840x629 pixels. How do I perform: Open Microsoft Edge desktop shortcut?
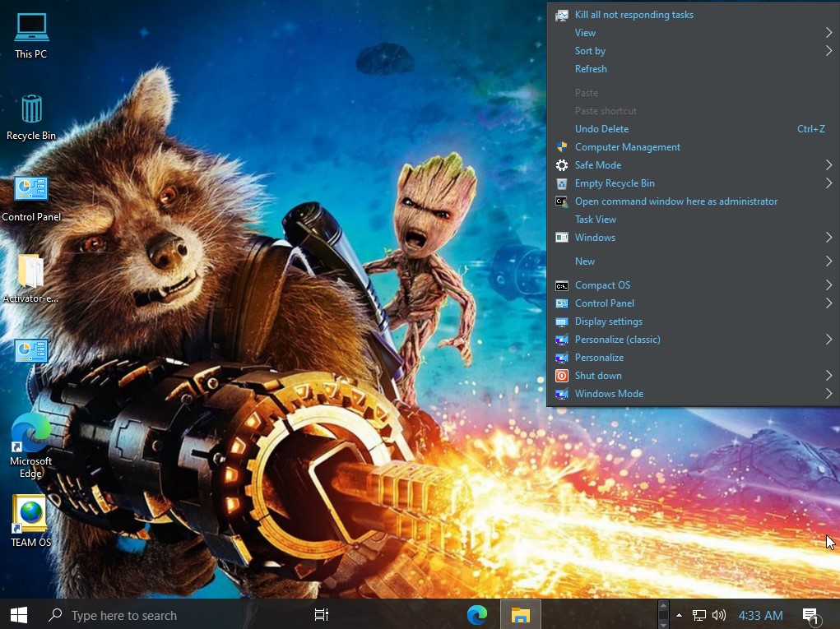pyautogui.click(x=30, y=446)
